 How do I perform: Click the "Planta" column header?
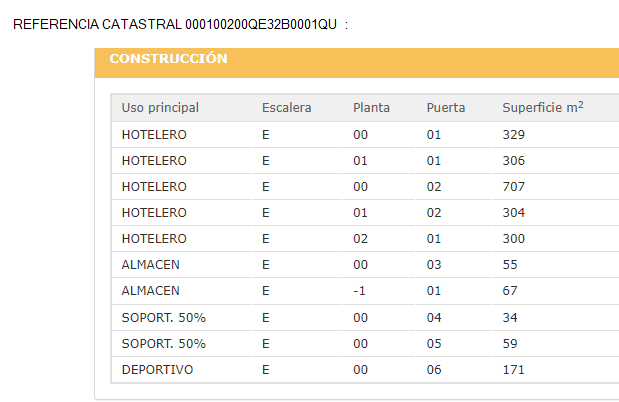tap(371, 107)
